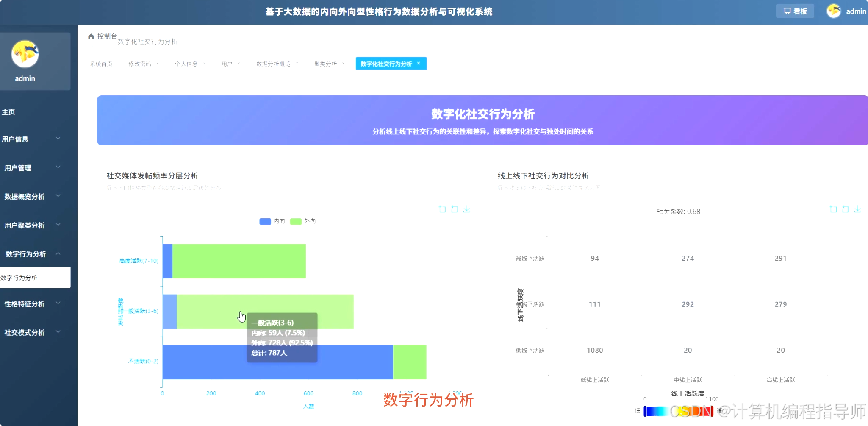Download the online-offline heatmap as image
Viewport: 868px width, 426px height.
[x=857, y=209]
